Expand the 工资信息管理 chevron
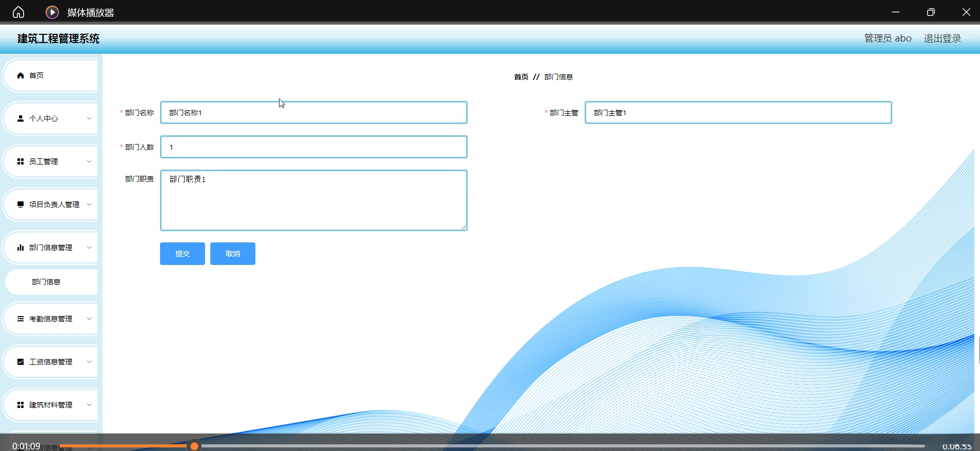 [x=89, y=362]
